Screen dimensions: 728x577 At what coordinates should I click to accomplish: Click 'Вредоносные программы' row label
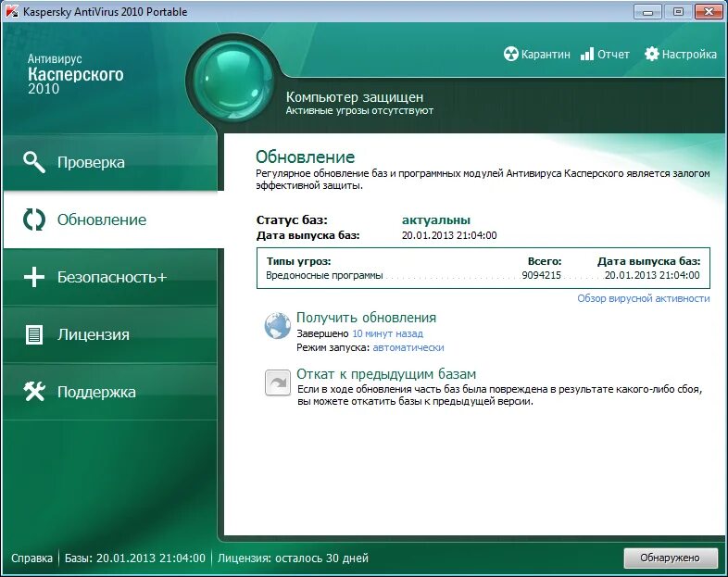tap(324, 275)
